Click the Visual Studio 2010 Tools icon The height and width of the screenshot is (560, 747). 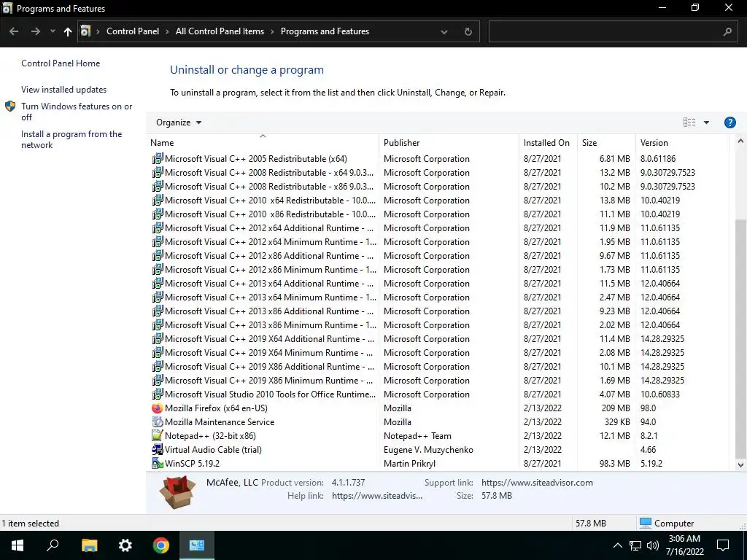158,394
